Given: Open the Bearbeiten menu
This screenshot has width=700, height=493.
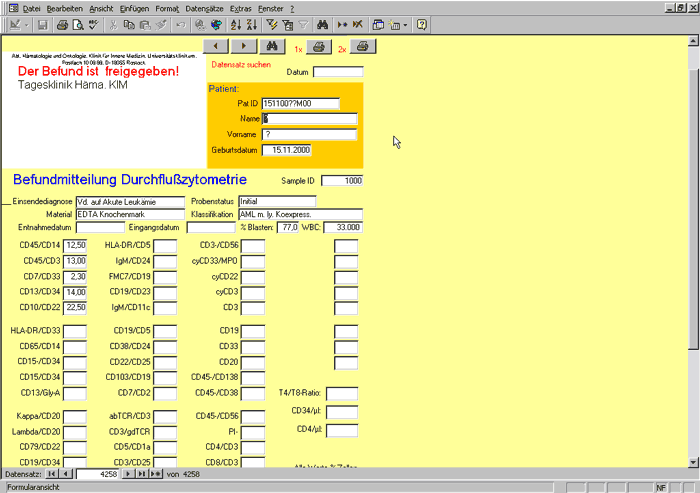Looking at the screenshot, I should pos(65,8).
